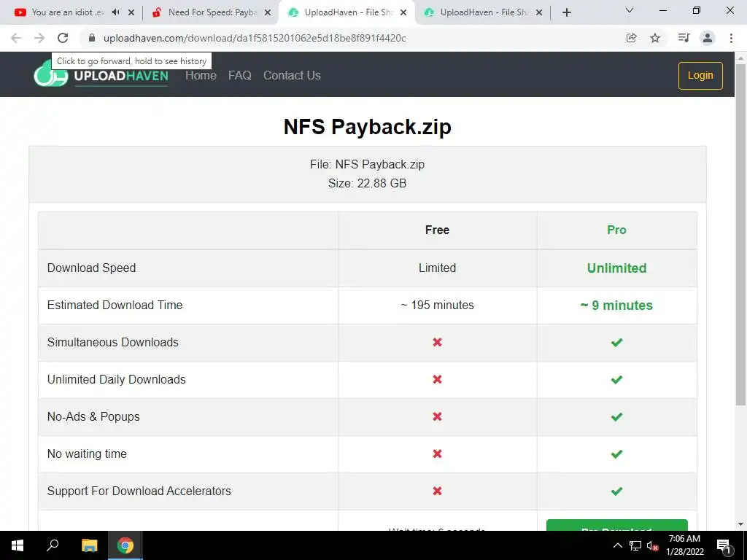Bookmark this page with the star icon

(x=655, y=38)
